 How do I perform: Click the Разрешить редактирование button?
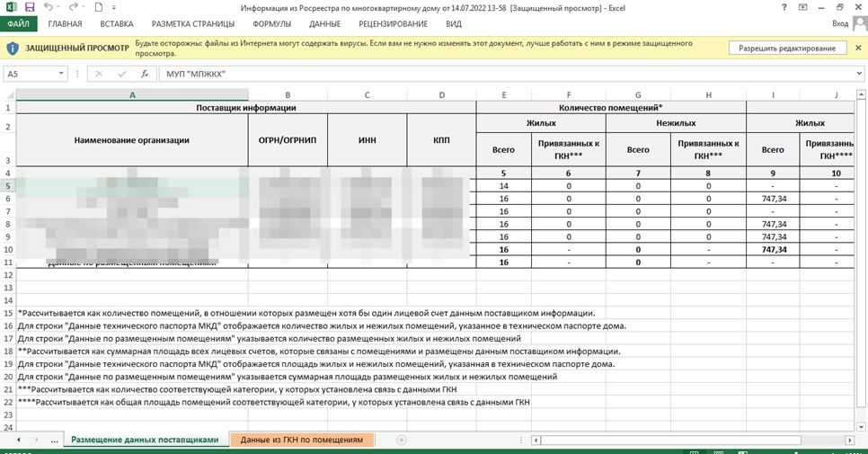[787, 49]
